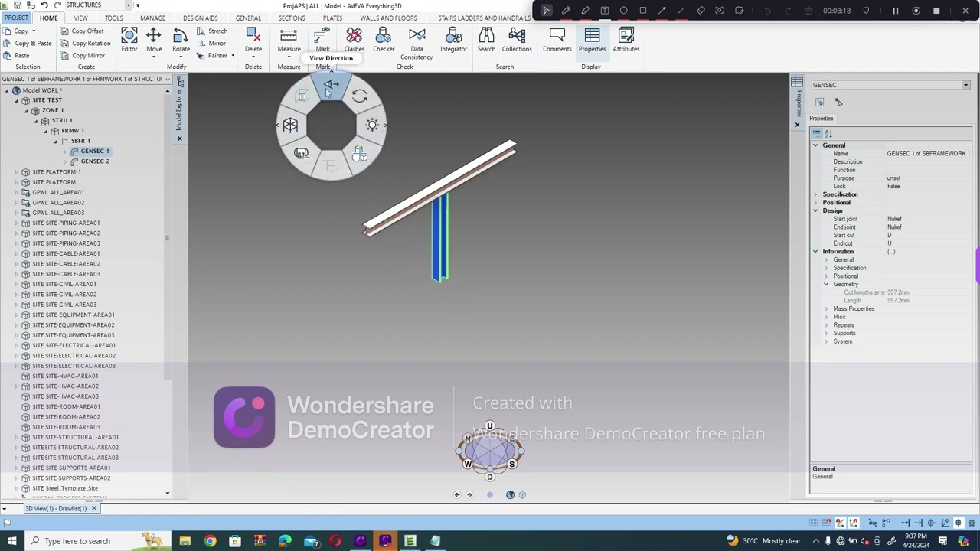Collapse the Geometry node under Information
This screenshot has height=551, width=980.
tap(826, 285)
